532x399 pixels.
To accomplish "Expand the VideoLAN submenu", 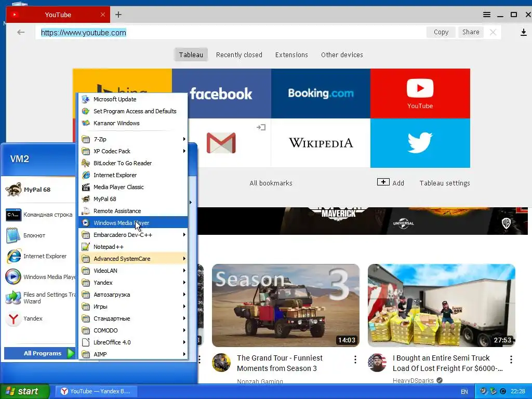I will pos(133,270).
